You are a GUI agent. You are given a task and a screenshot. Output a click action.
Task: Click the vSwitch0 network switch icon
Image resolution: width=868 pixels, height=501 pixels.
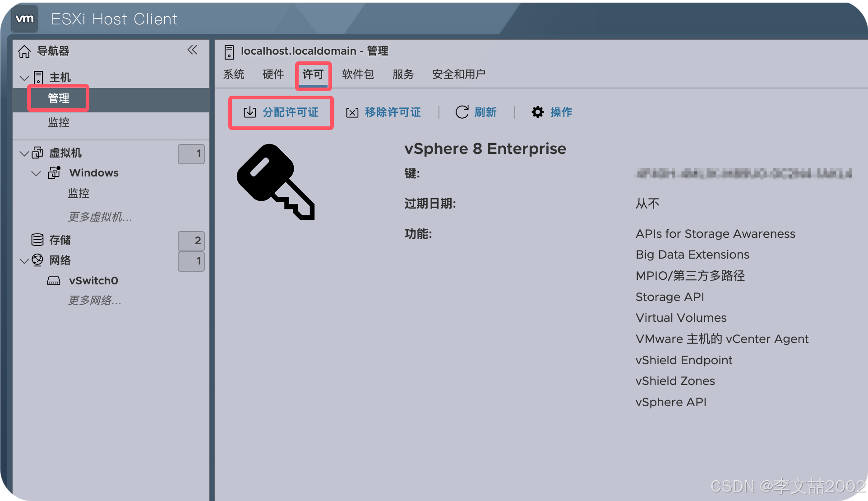54,281
